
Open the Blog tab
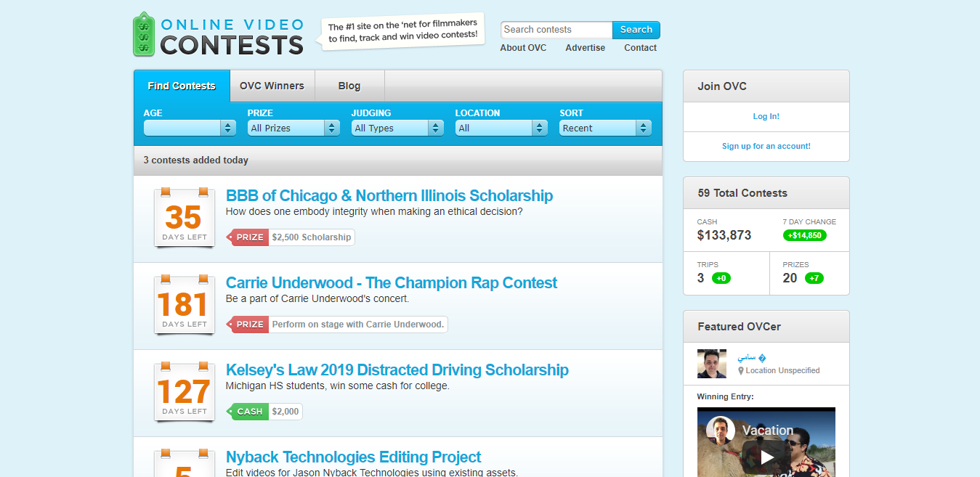(349, 86)
